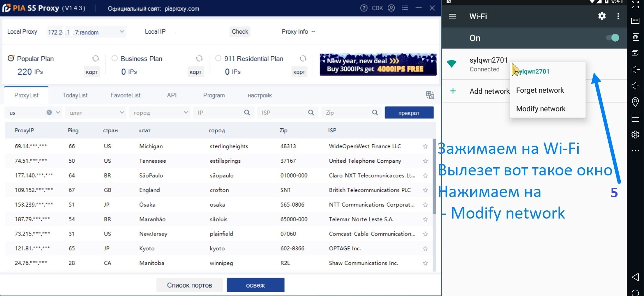Viewport: 644px width, 296px height.
Task: Choose Modify network from popup
Action: coord(548,109)
